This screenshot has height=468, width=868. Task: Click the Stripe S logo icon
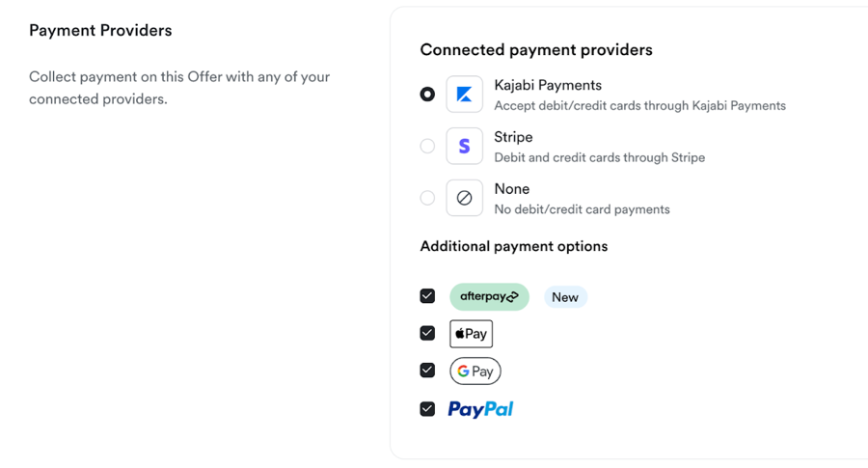pyautogui.click(x=465, y=147)
